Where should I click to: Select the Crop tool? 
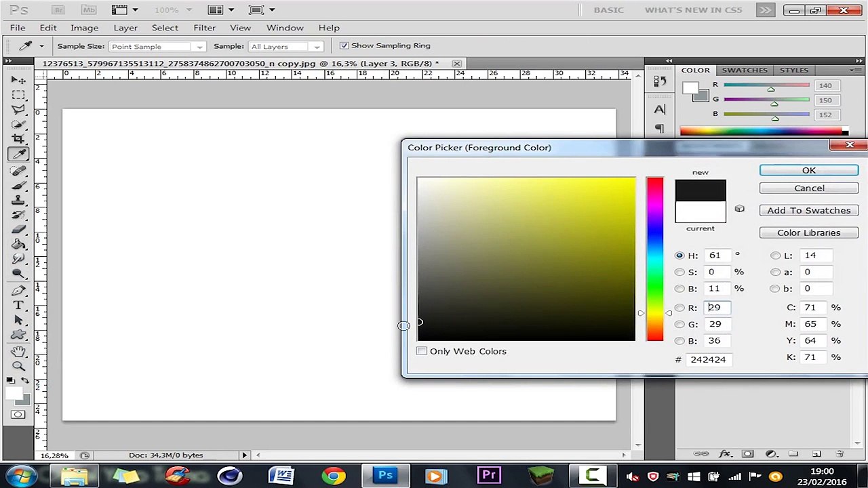coord(18,139)
